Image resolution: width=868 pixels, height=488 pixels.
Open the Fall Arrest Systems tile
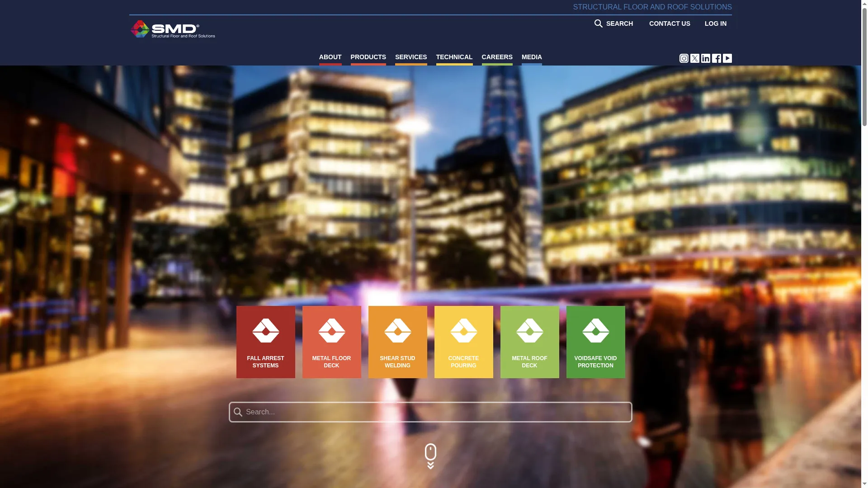pyautogui.click(x=265, y=342)
